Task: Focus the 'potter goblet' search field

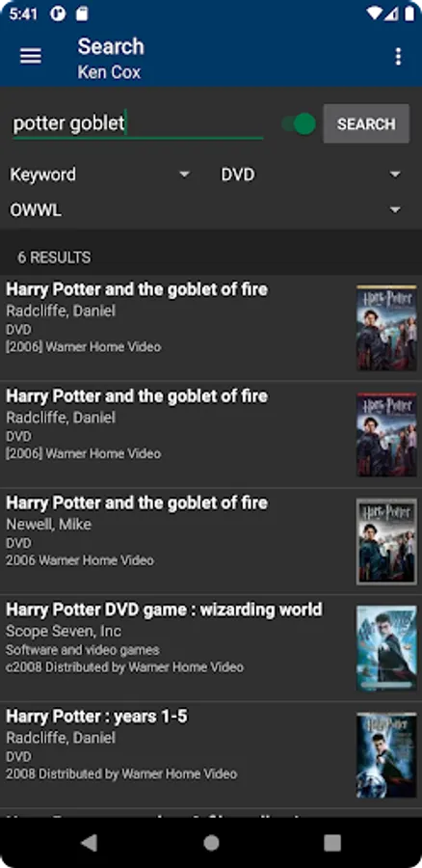Action: 138,124
